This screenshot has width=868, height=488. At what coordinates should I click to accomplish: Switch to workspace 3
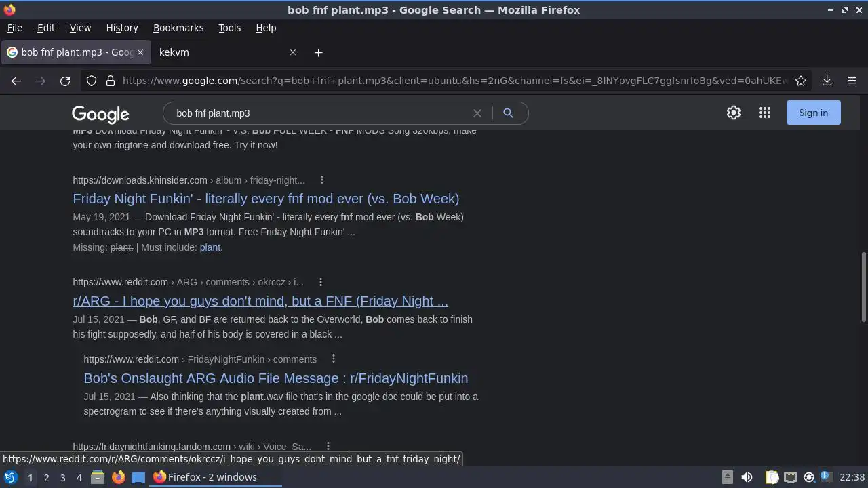tap(62, 477)
